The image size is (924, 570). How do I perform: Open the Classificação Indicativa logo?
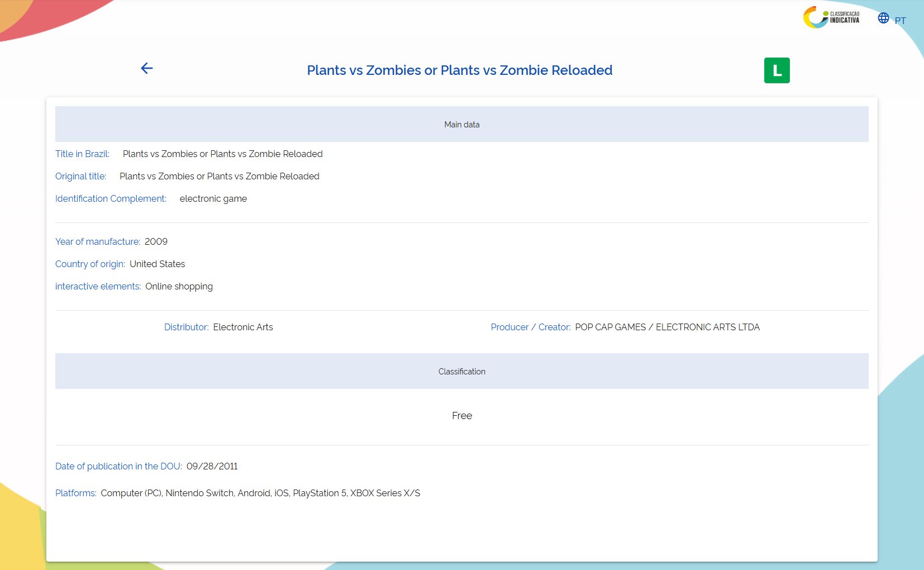[831, 17]
